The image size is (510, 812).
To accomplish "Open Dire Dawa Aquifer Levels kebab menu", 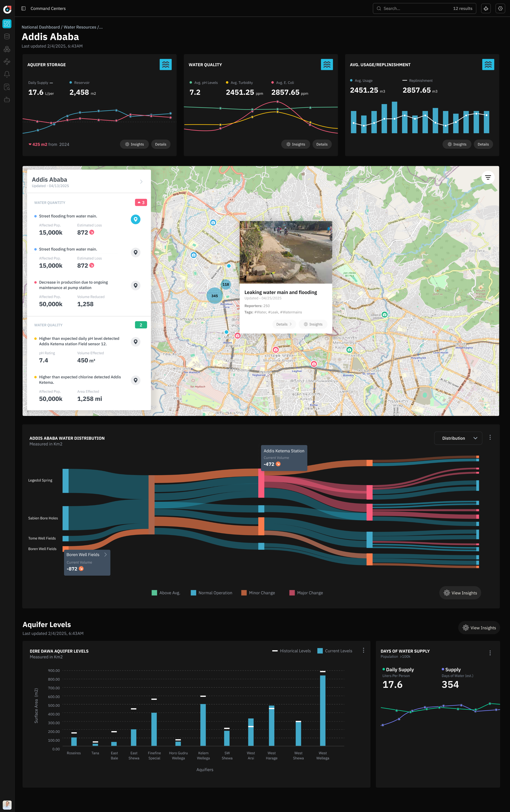I will tap(363, 650).
